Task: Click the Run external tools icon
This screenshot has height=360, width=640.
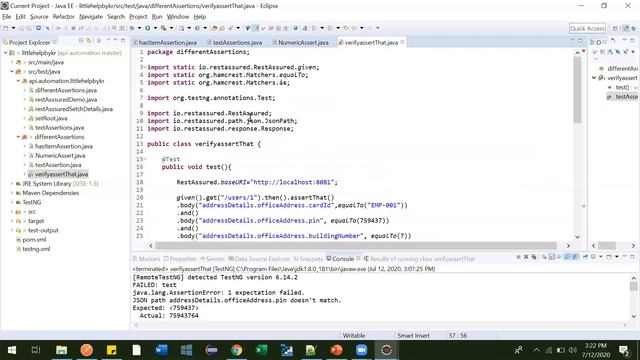Action: point(164,28)
